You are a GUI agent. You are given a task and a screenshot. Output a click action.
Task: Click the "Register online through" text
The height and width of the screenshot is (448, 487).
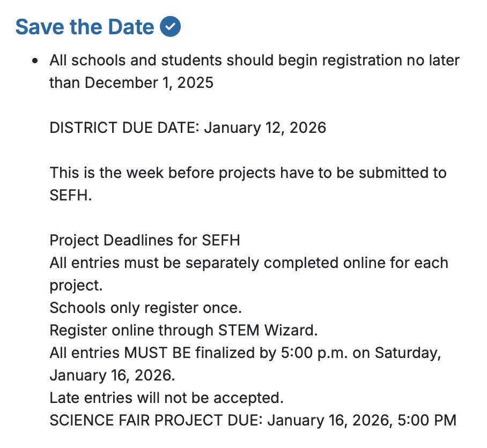132,330
